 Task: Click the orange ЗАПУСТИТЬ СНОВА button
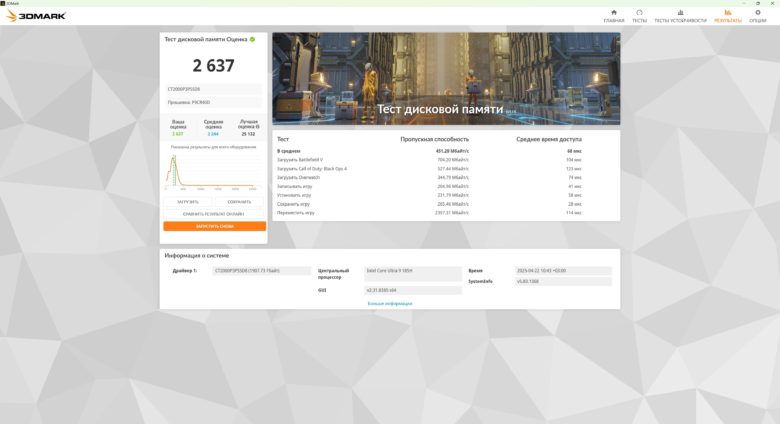(x=214, y=226)
